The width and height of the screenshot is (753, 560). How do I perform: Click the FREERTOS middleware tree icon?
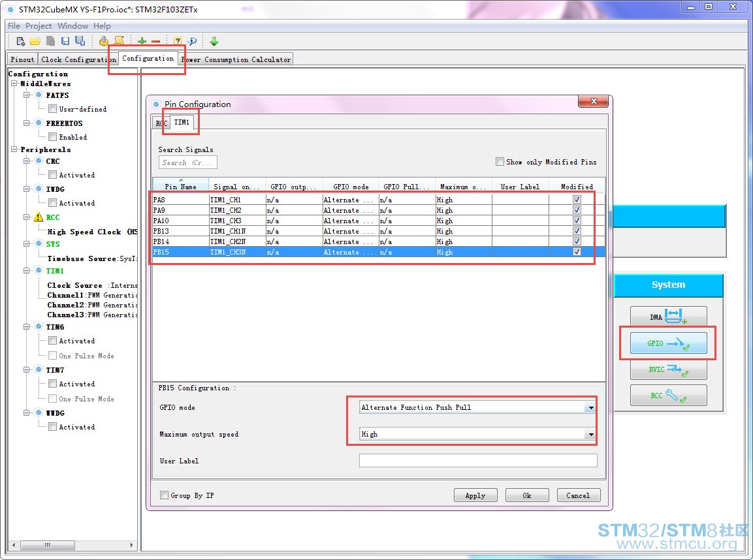click(39, 123)
